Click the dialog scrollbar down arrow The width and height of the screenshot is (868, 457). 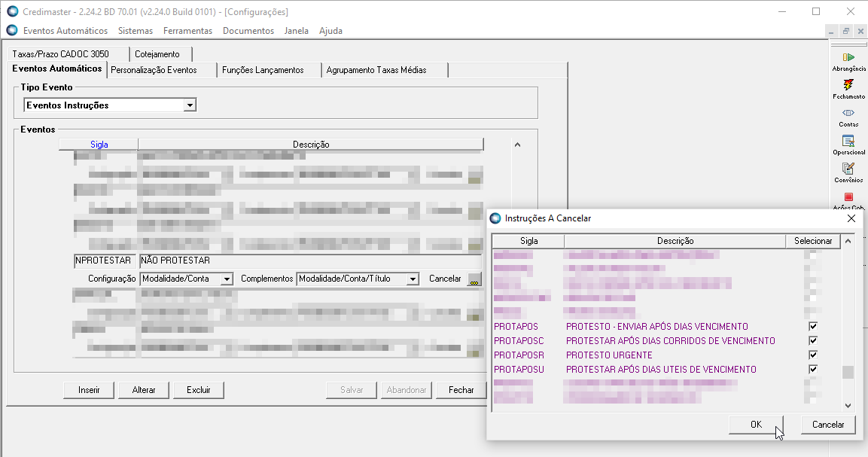click(848, 406)
